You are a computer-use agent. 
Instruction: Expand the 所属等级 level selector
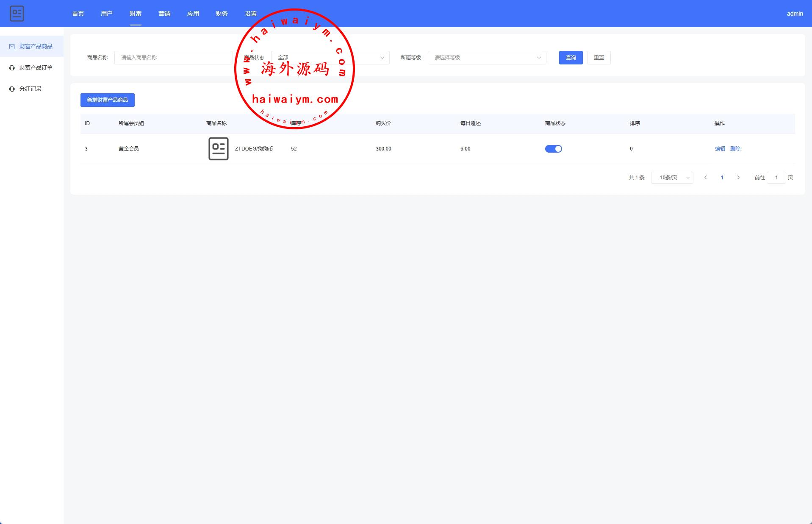tap(487, 58)
